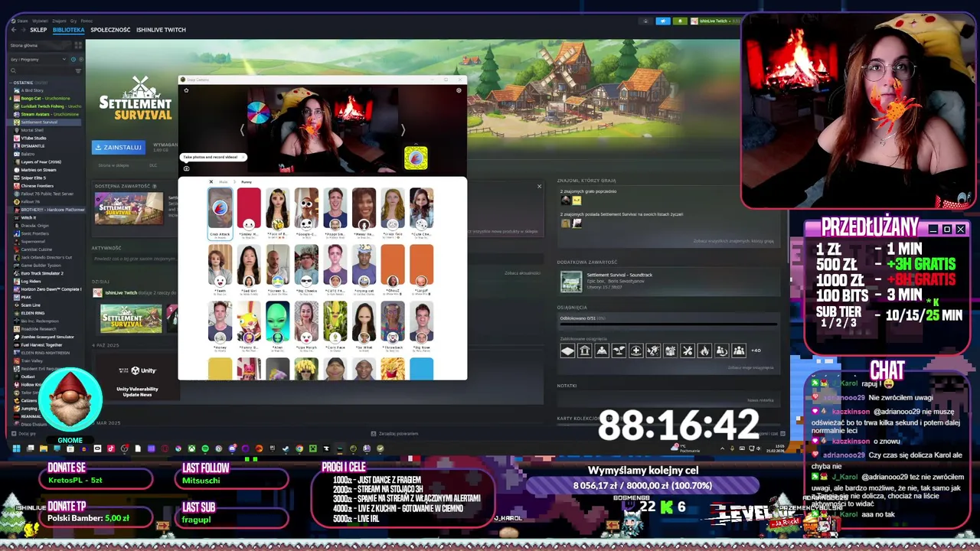Click +40 more achievements
This screenshot has height=551, width=980.
(756, 350)
